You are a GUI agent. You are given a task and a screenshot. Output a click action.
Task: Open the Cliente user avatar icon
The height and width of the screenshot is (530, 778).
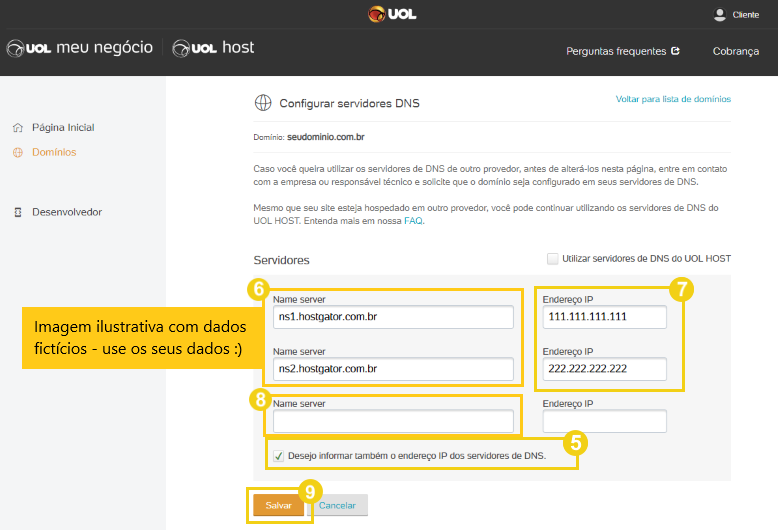coord(719,14)
